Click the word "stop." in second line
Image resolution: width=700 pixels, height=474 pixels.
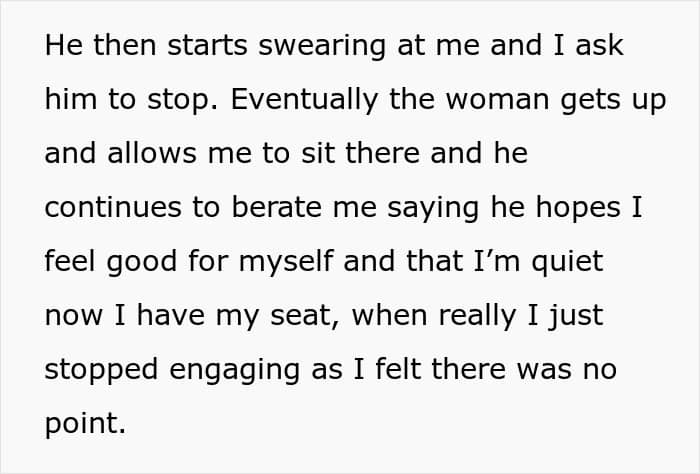coord(183,100)
